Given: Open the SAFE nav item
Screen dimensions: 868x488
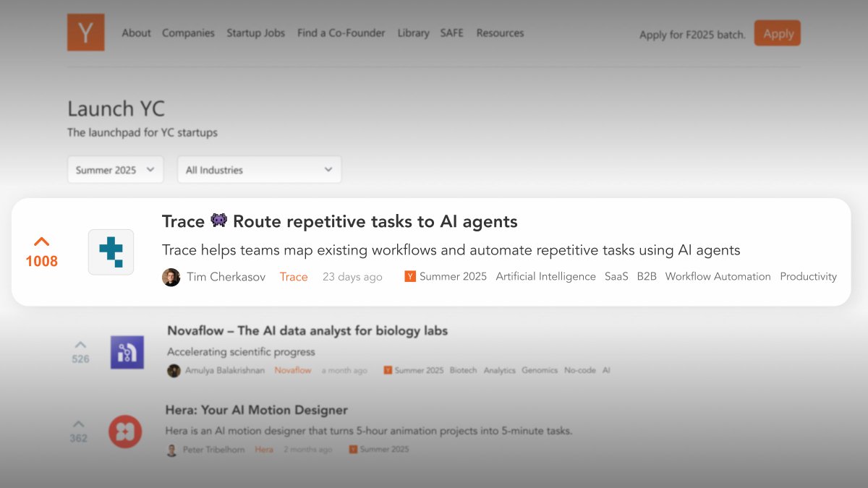Looking at the screenshot, I should coord(452,33).
